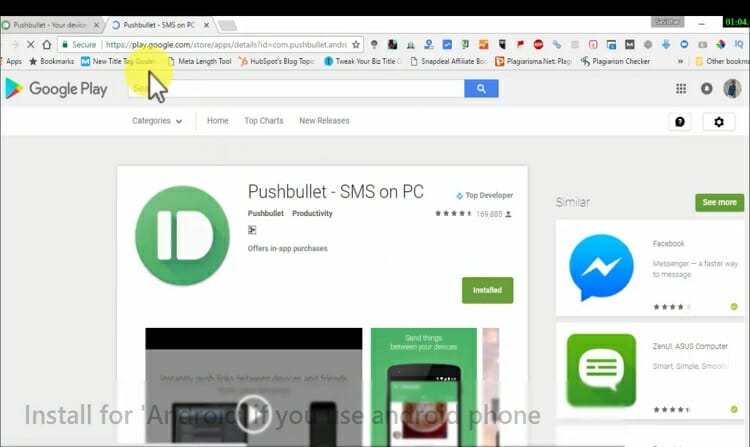Image resolution: width=750 pixels, height=447 pixels.
Task: Click the browser address bar URL
Action: tap(226, 44)
